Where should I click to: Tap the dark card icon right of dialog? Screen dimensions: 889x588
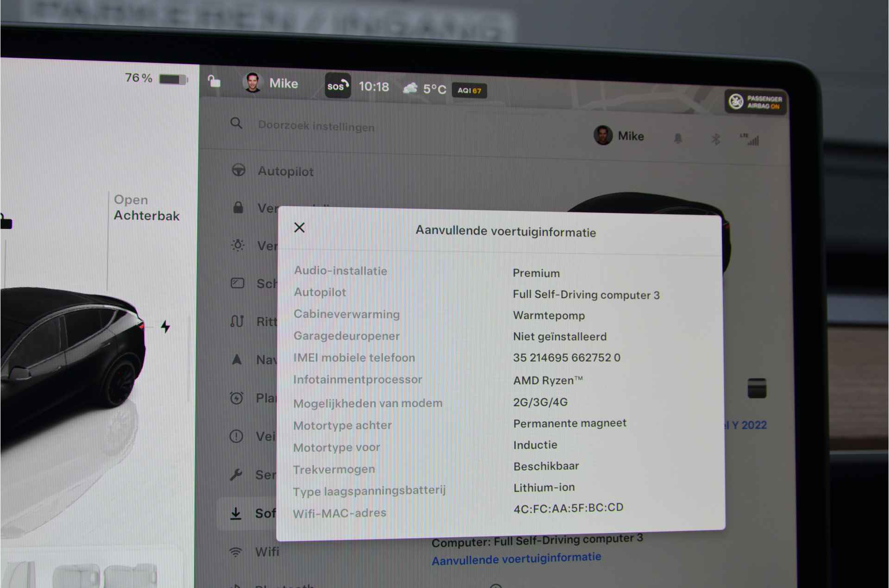pyautogui.click(x=757, y=388)
